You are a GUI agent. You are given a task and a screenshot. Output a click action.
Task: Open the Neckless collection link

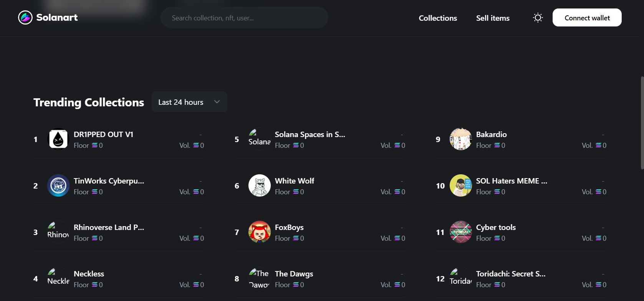[x=89, y=274]
